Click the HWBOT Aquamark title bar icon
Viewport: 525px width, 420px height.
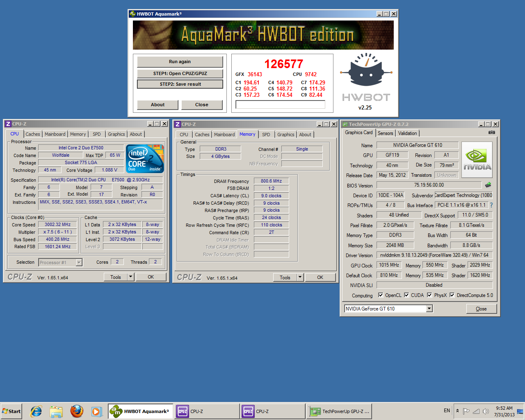(132, 14)
